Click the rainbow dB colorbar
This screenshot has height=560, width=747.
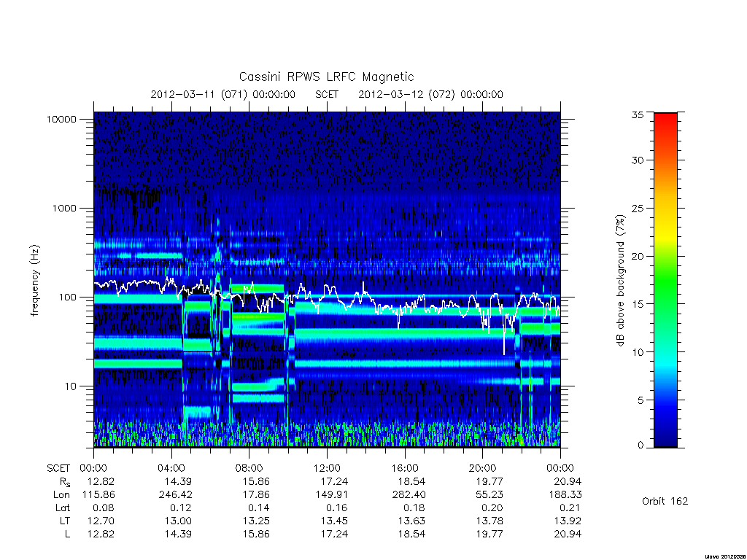(665, 280)
